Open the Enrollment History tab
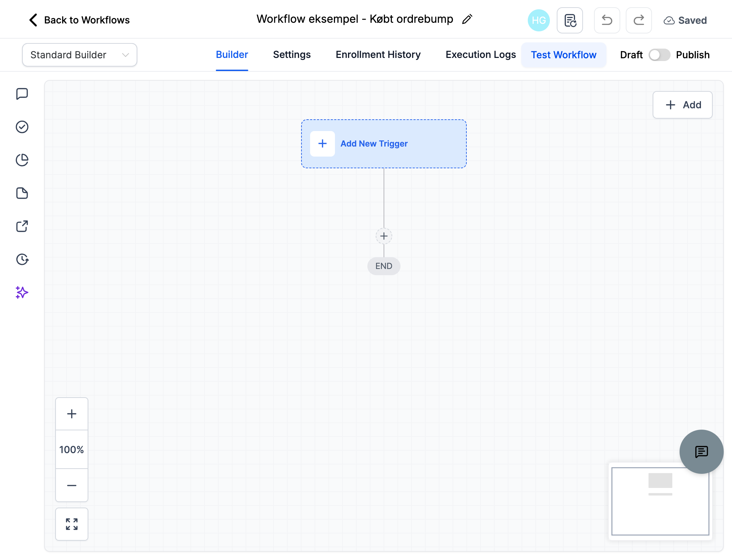The width and height of the screenshot is (732, 560). [x=378, y=54]
